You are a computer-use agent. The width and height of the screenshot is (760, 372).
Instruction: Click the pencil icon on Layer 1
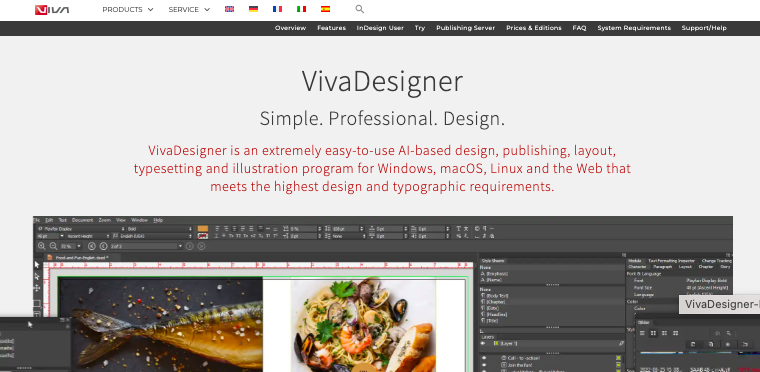pyautogui.click(x=621, y=343)
